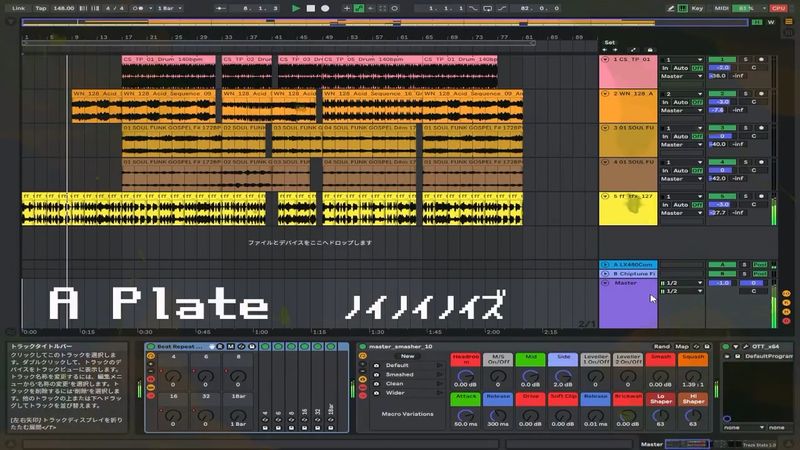This screenshot has width=800, height=450.
Task: Click the New macro variation button
Action: [x=407, y=356]
